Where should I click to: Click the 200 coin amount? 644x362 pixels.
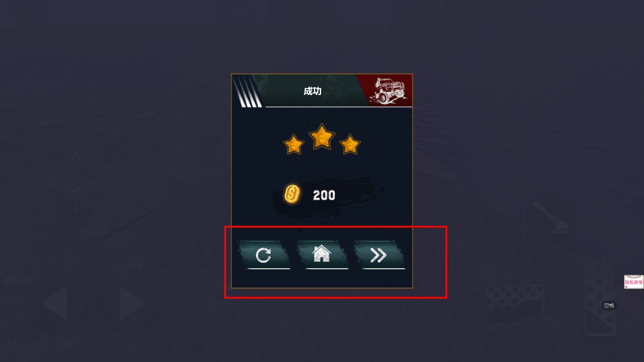click(324, 195)
